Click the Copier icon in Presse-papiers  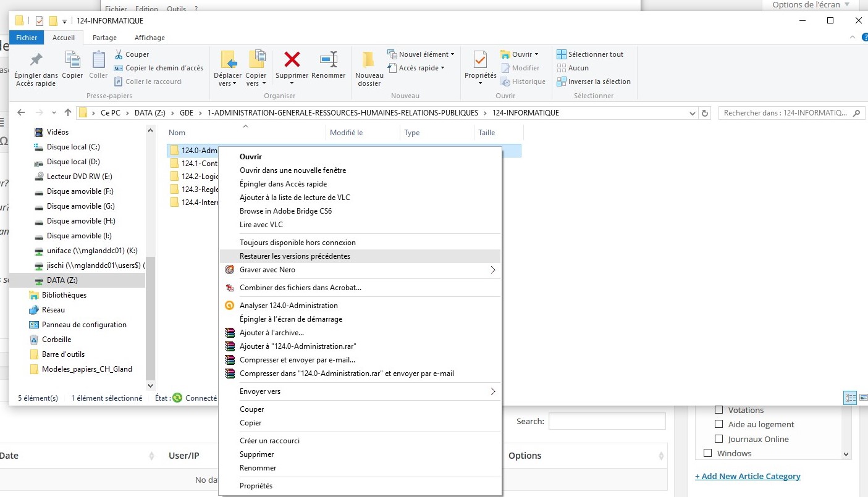(x=72, y=60)
